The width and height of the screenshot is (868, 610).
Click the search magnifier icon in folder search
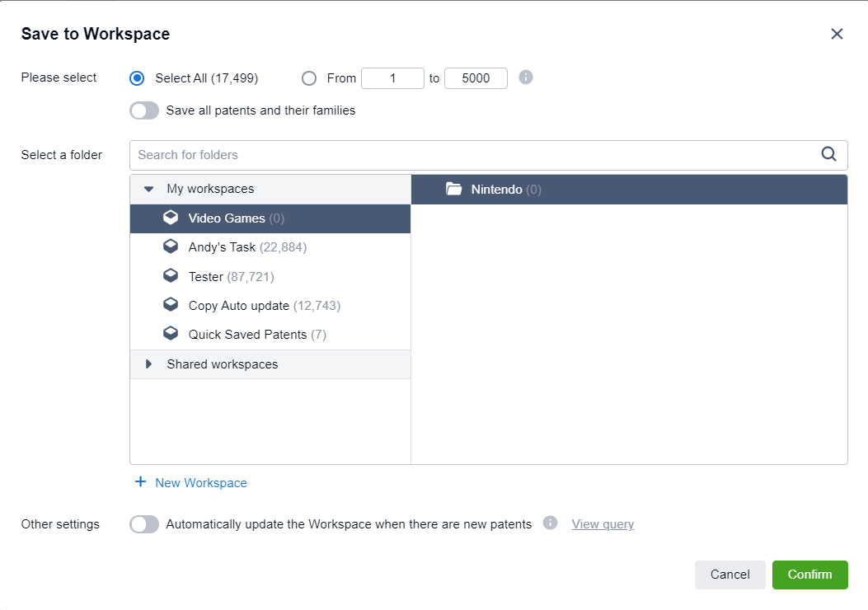click(828, 154)
